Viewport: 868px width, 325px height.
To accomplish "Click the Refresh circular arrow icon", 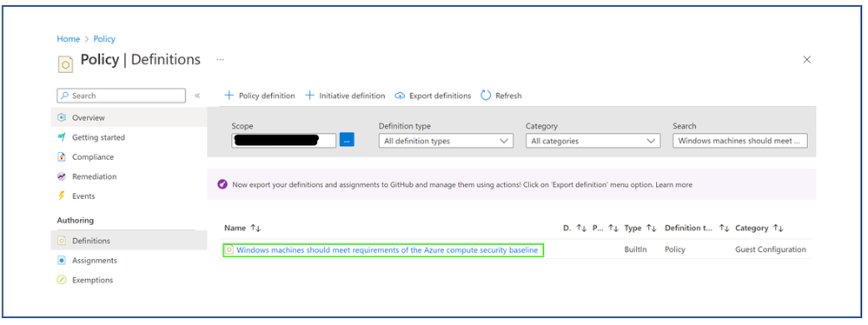I will click(486, 96).
